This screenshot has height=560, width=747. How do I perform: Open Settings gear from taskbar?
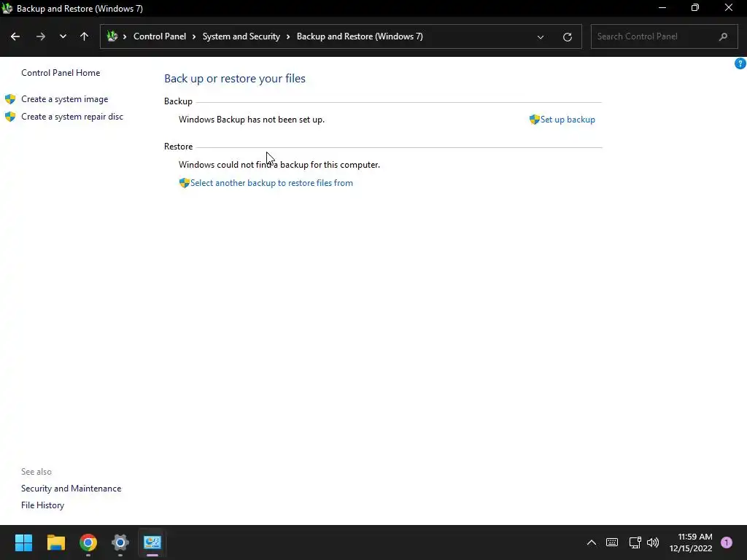tap(120, 542)
